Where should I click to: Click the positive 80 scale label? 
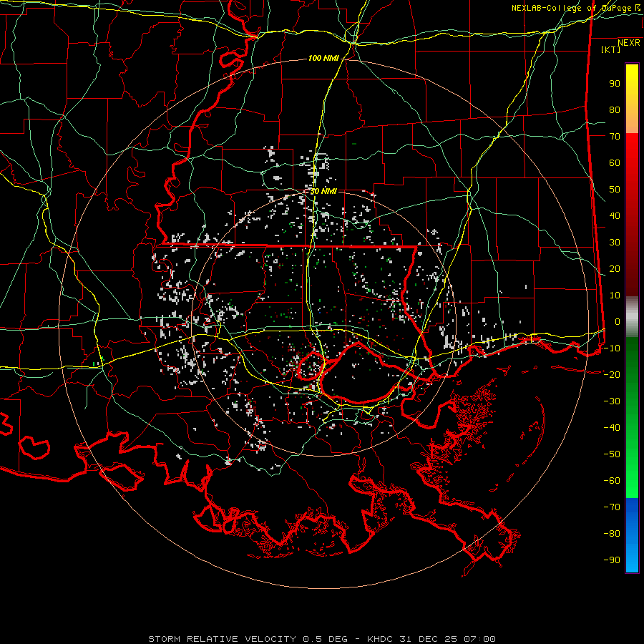click(615, 110)
